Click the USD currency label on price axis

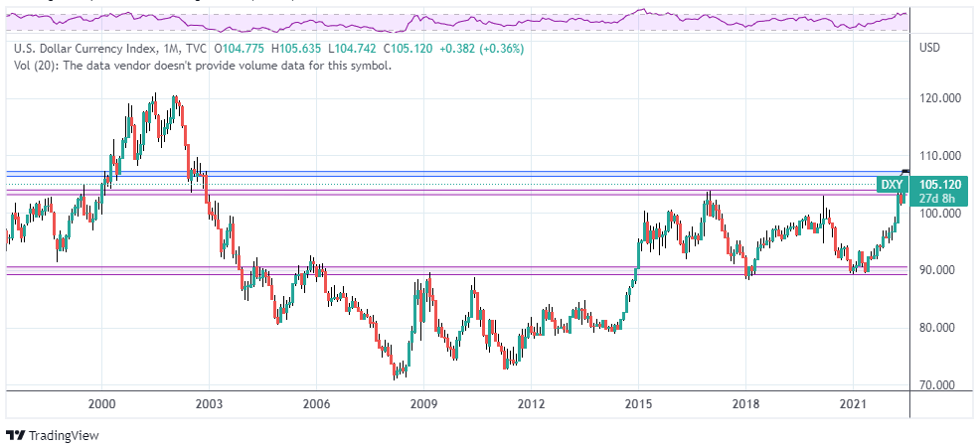click(930, 48)
